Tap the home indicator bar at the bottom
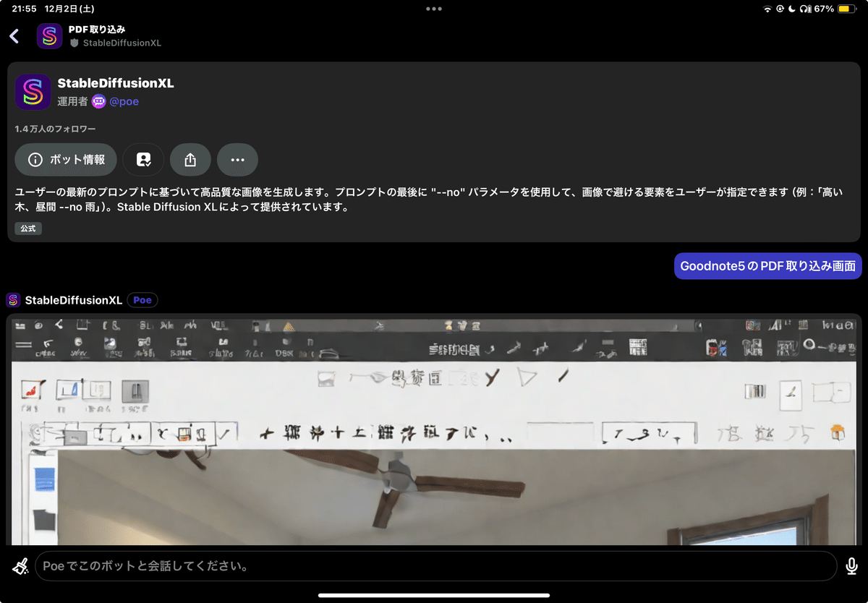Viewport: 868px width, 603px height. 434,595
